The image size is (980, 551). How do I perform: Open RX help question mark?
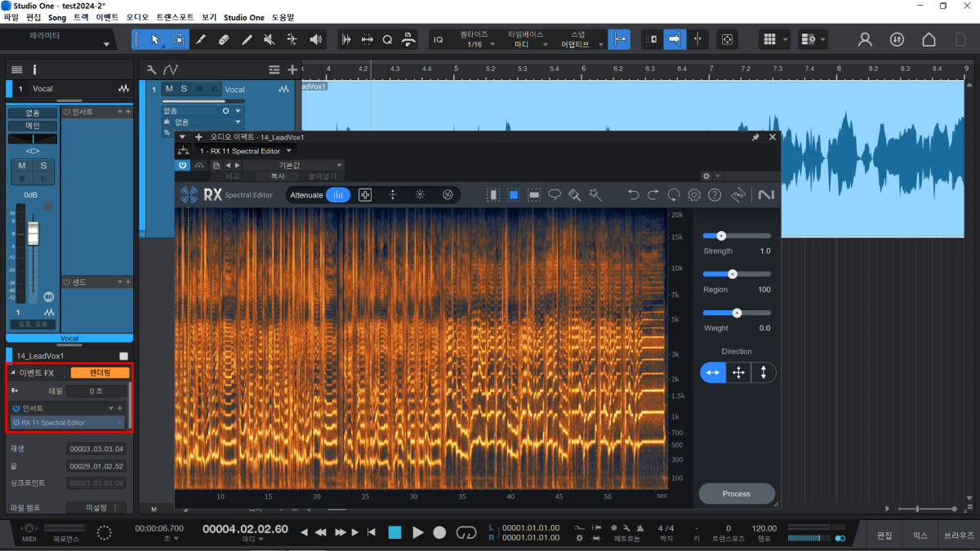[715, 195]
